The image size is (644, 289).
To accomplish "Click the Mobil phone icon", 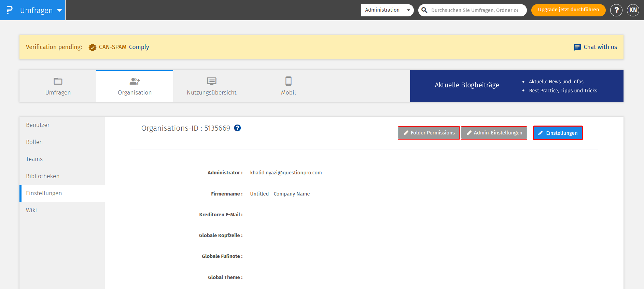I will click(x=289, y=81).
